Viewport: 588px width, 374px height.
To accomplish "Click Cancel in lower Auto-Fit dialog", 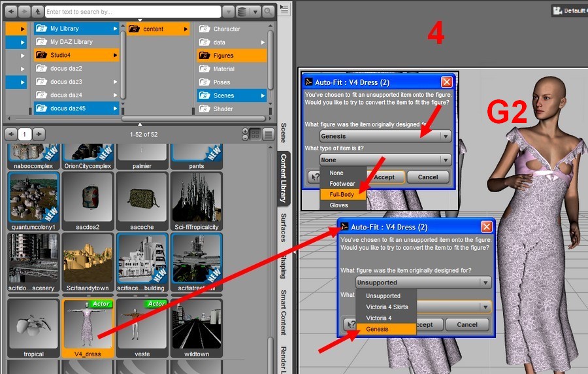I will (x=467, y=324).
